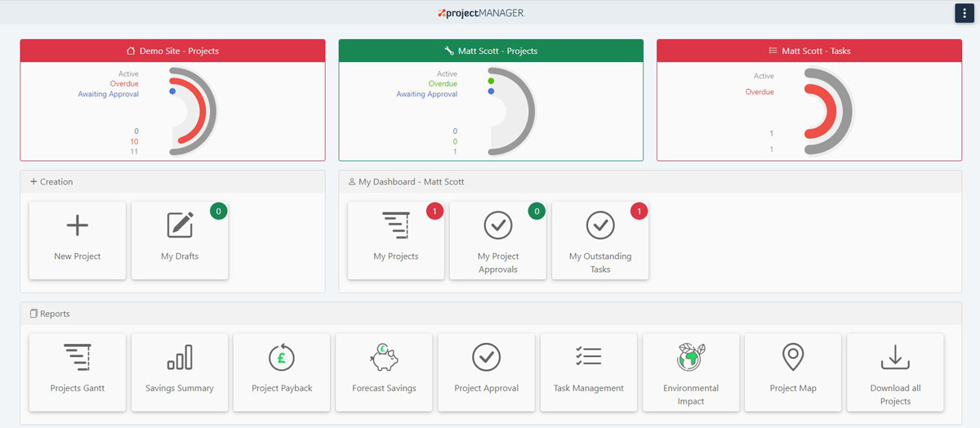Open the New Project plus icon
980x428 pixels.
point(77,225)
